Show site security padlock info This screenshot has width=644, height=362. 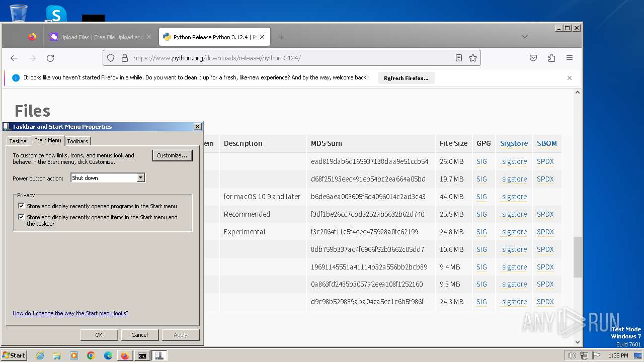(125, 58)
